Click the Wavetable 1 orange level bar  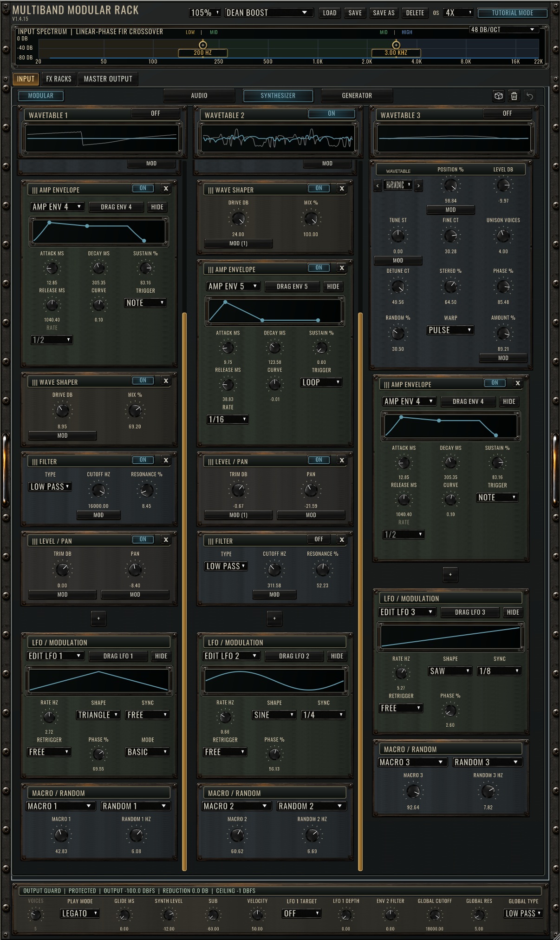point(184,591)
